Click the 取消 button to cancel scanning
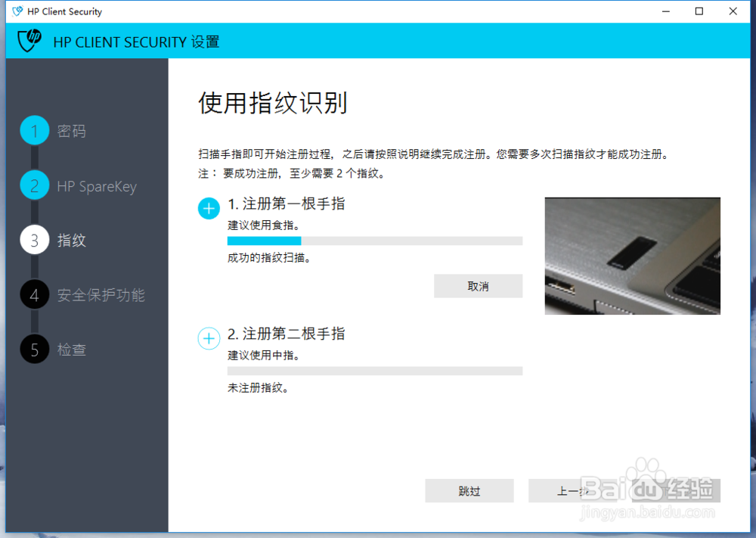The width and height of the screenshot is (756, 538). 478,286
